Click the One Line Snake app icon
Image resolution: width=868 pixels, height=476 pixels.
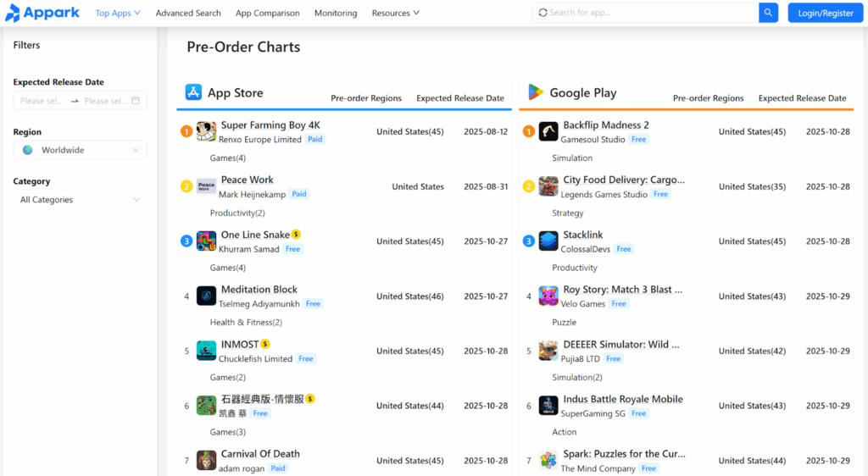(206, 241)
